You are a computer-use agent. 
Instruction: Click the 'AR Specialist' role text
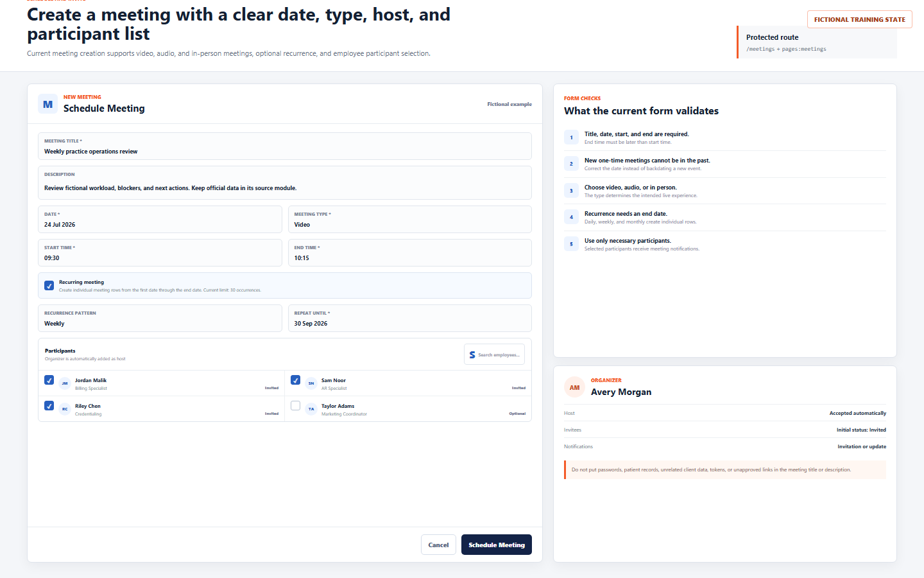pos(334,389)
